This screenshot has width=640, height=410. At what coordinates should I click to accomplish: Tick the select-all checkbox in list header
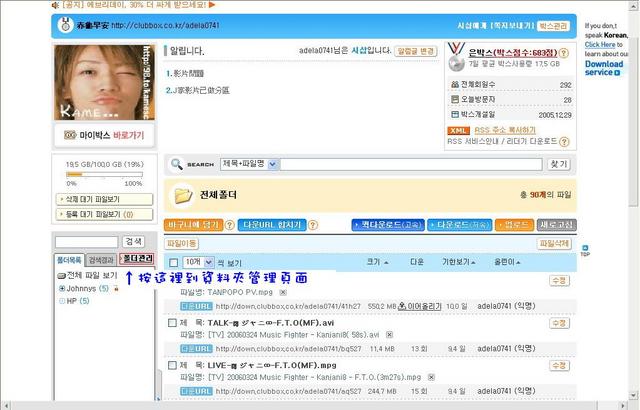pyautogui.click(x=173, y=263)
